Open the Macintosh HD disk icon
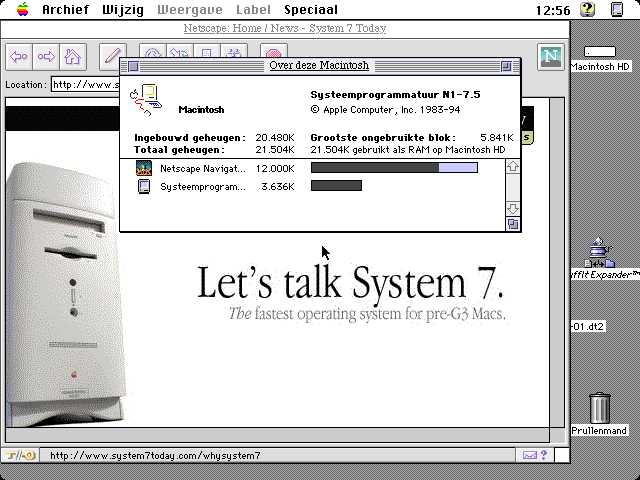Image resolution: width=640 pixels, height=480 pixels. (x=600, y=52)
